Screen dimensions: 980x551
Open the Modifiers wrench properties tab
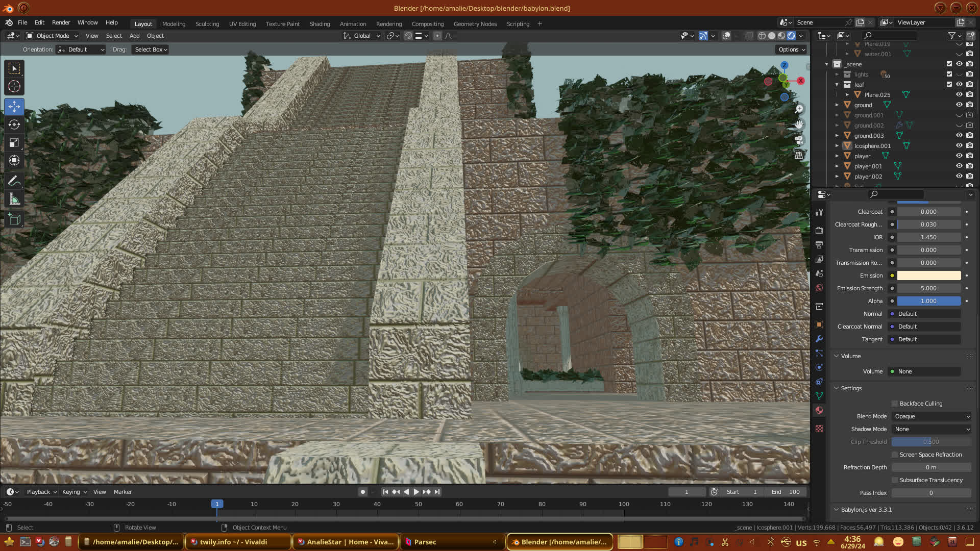click(819, 339)
